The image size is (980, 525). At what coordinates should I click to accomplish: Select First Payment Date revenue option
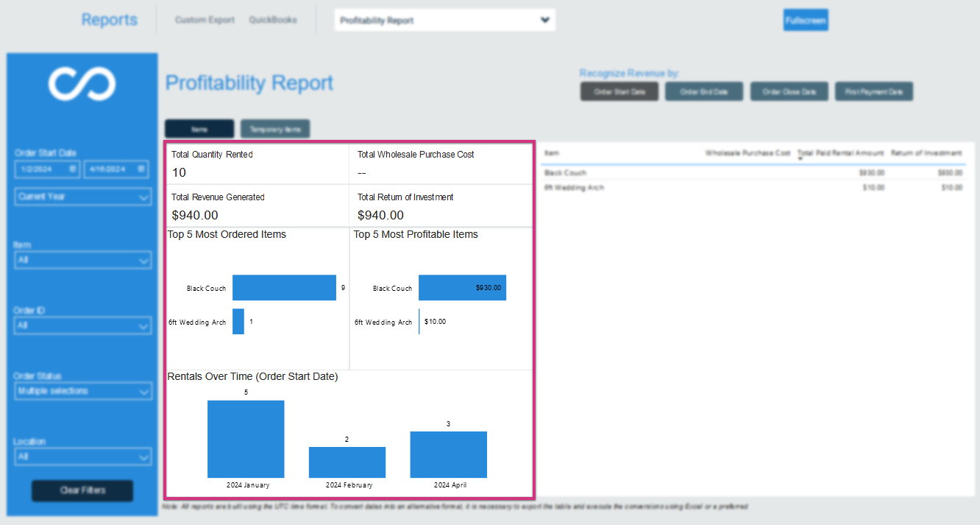click(874, 92)
